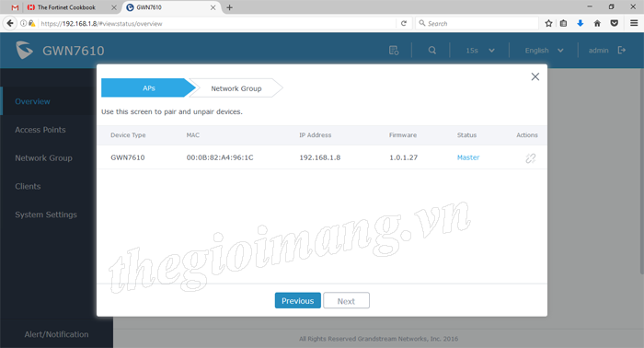Click the browser Search field
Screen dimensions: 644x348
[x=477, y=23]
